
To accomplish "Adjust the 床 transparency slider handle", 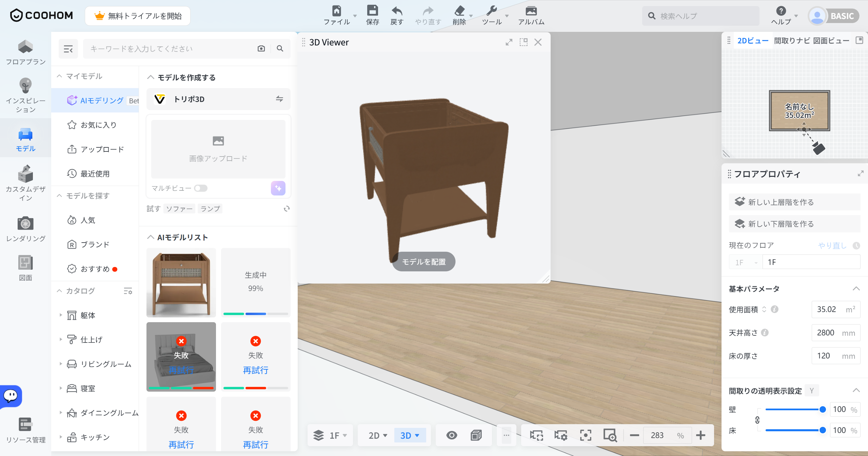I will pos(823,430).
